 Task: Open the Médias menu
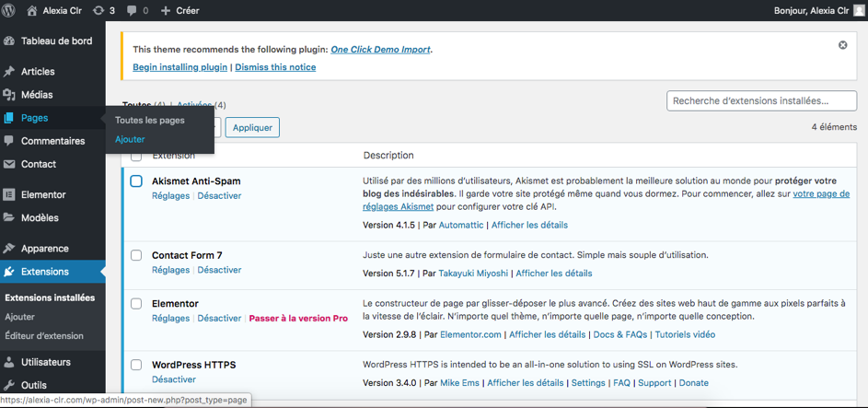coord(37,95)
